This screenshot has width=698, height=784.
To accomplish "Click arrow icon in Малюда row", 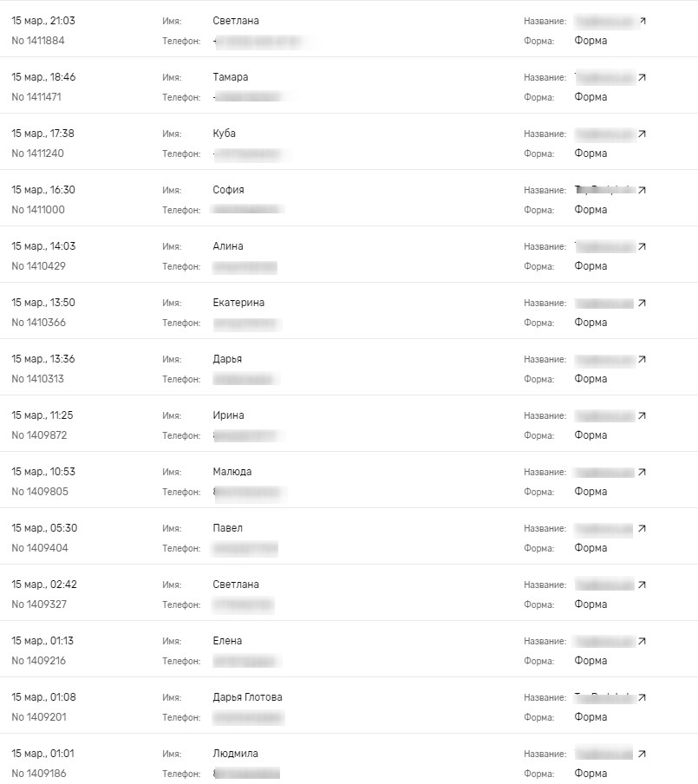I will [642, 472].
